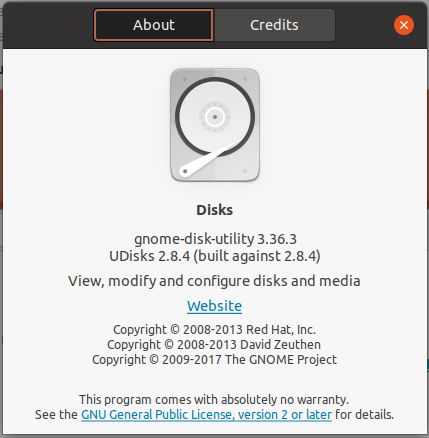
Task: Select the About tab
Action: click(154, 25)
